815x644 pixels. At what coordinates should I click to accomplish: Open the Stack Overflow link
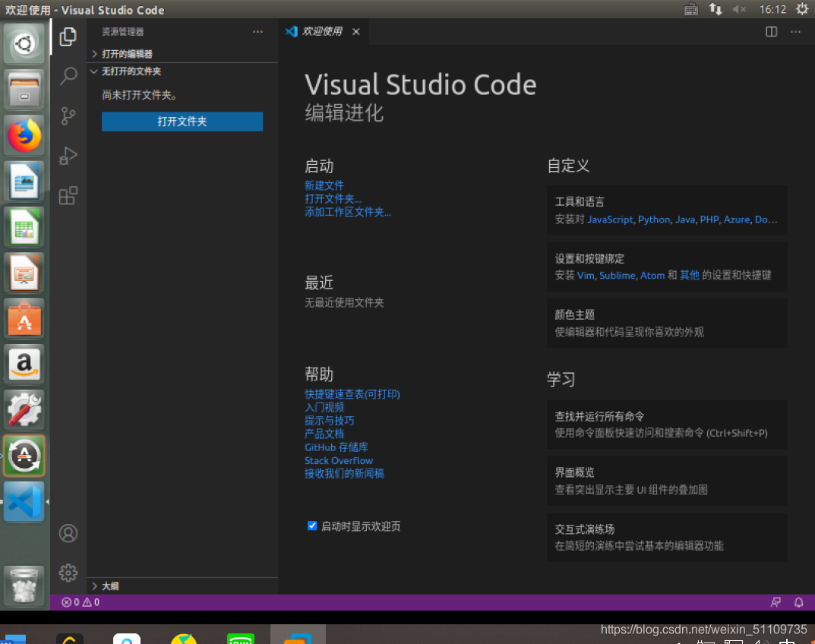pos(339,460)
